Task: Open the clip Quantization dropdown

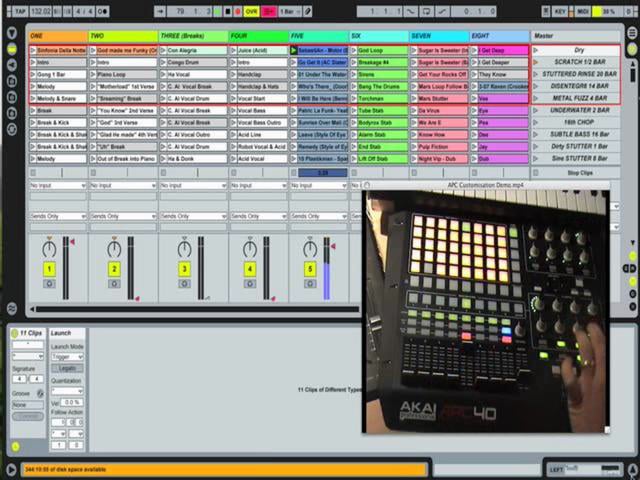Action: pyautogui.click(x=67, y=391)
